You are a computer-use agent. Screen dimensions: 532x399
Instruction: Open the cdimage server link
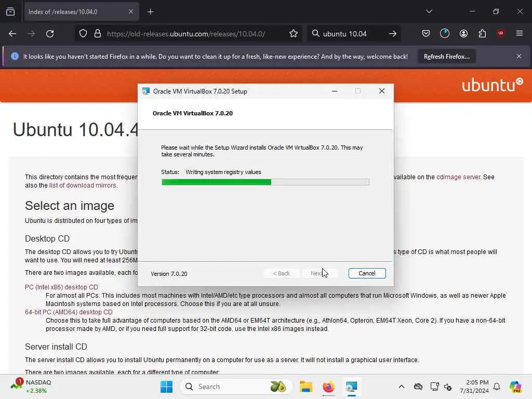[458, 177]
